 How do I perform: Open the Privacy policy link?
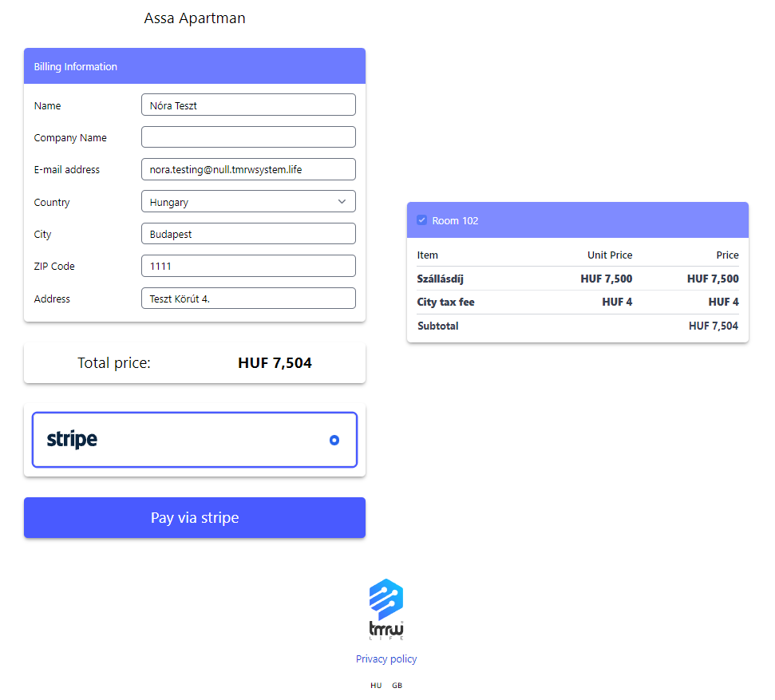[386, 659]
